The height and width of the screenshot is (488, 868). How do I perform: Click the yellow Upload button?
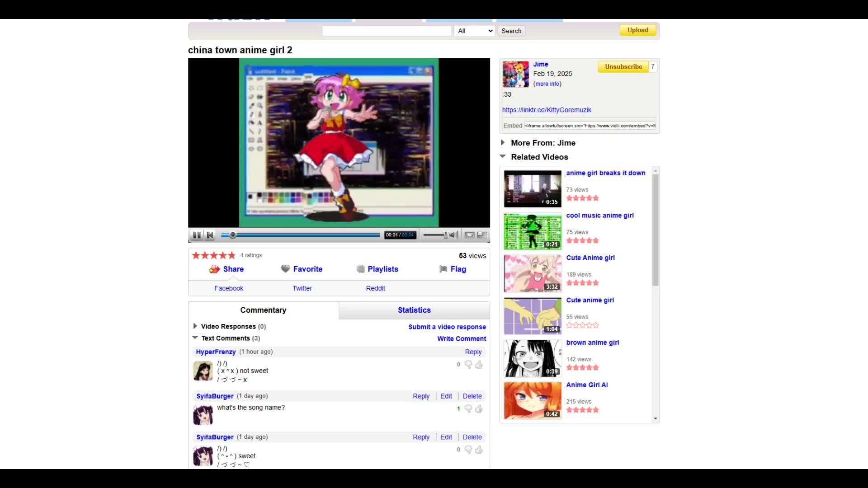click(x=637, y=30)
